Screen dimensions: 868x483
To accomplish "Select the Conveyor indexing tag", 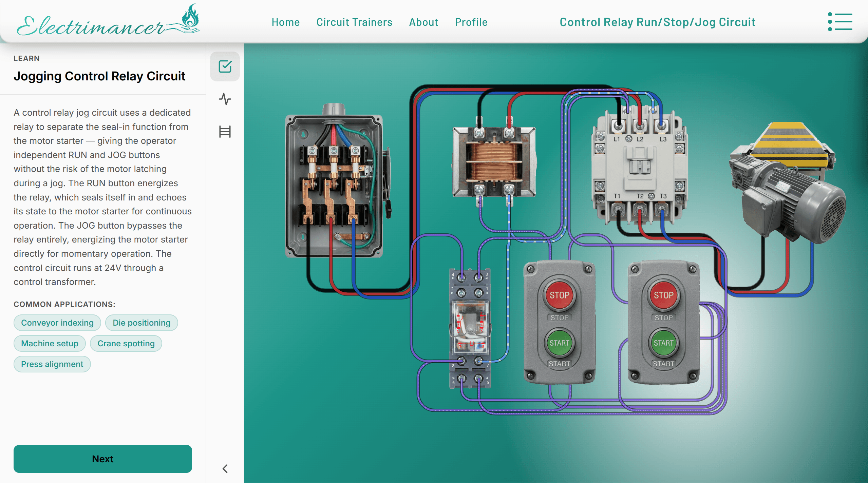I will [x=57, y=323].
